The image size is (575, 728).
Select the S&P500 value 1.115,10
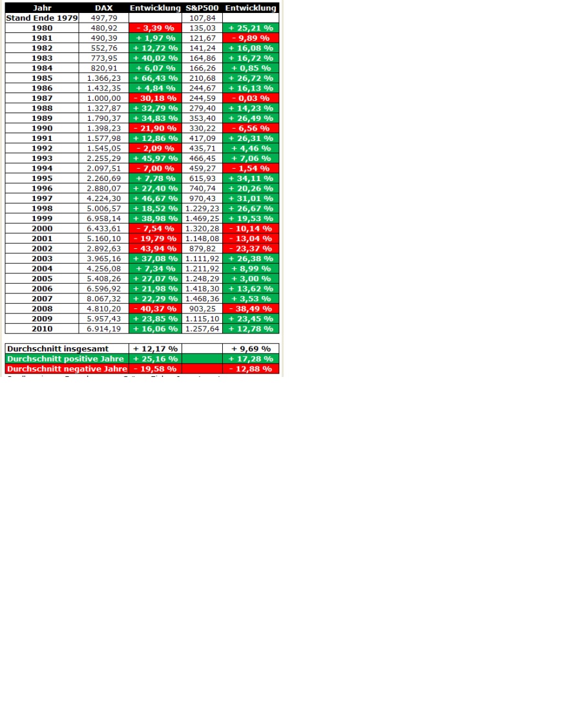pyautogui.click(x=202, y=319)
